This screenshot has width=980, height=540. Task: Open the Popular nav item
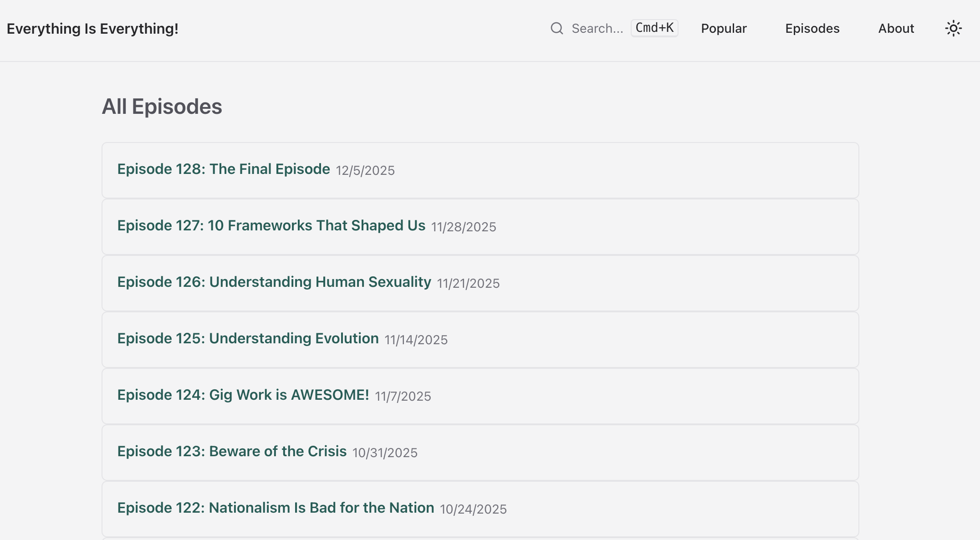click(724, 28)
